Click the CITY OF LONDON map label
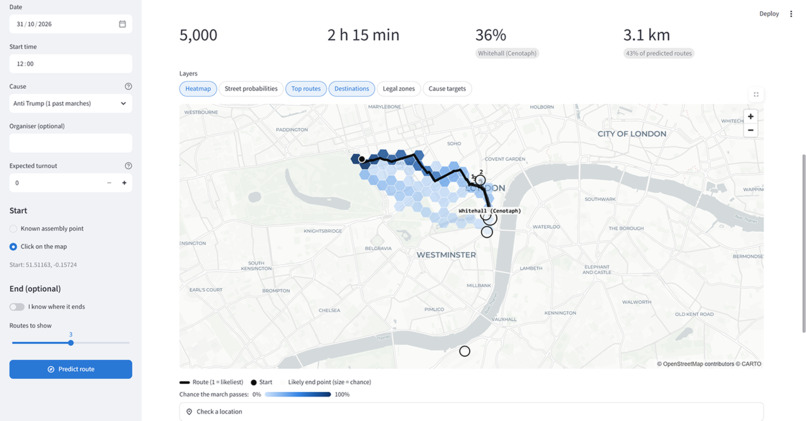Viewport: 806px width, 421px height. point(632,134)
